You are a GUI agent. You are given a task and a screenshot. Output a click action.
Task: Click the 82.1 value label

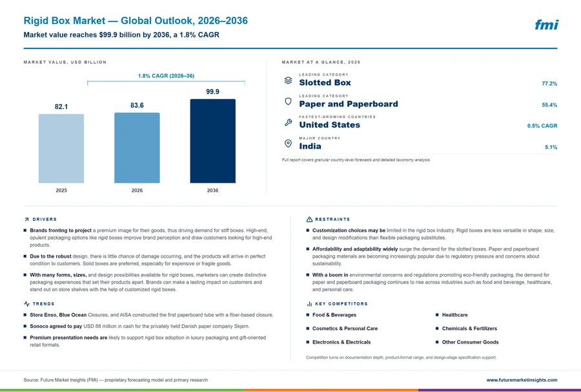(x=61, y=107)
